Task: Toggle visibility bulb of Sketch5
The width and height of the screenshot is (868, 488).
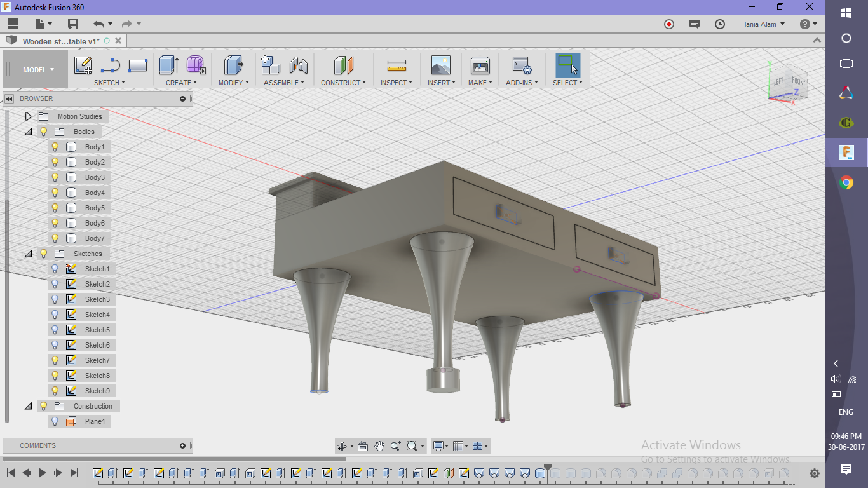Action: (x=55, y=330)
